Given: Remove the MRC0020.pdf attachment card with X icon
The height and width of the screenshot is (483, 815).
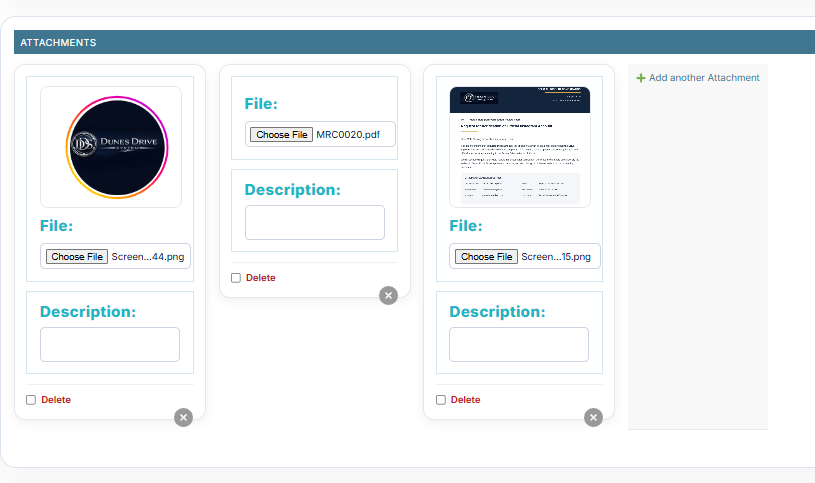Looking at the screenshot, I should point(388,295).
